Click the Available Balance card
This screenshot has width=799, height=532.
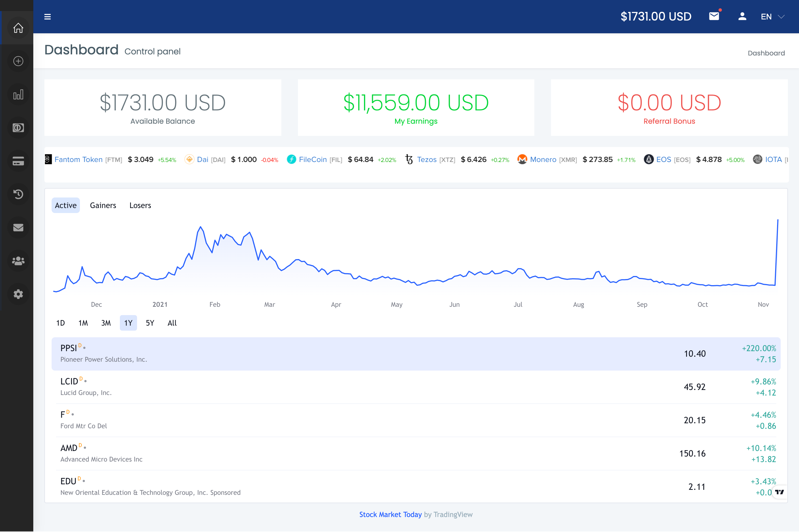tap(163, 108)
